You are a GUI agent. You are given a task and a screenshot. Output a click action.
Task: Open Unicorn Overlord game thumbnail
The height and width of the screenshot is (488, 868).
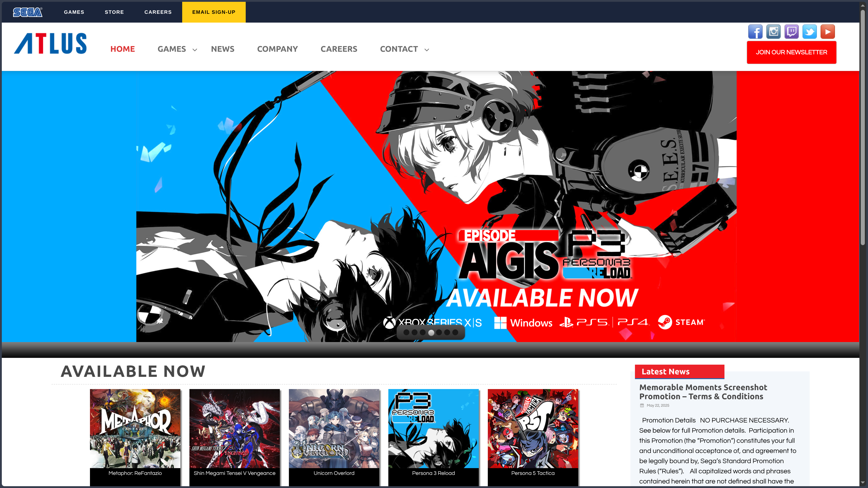point(334,428)
